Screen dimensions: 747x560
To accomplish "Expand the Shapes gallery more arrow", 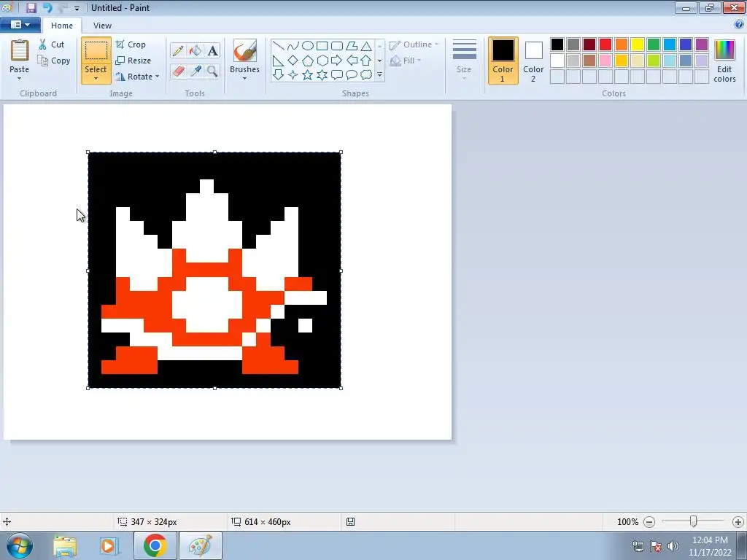I will tap(379, 75).
